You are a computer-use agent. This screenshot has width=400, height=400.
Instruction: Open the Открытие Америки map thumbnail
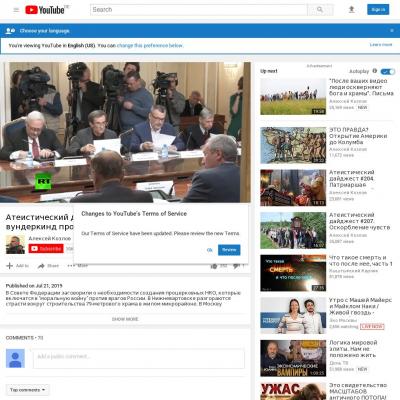click(x=293, y=145)
